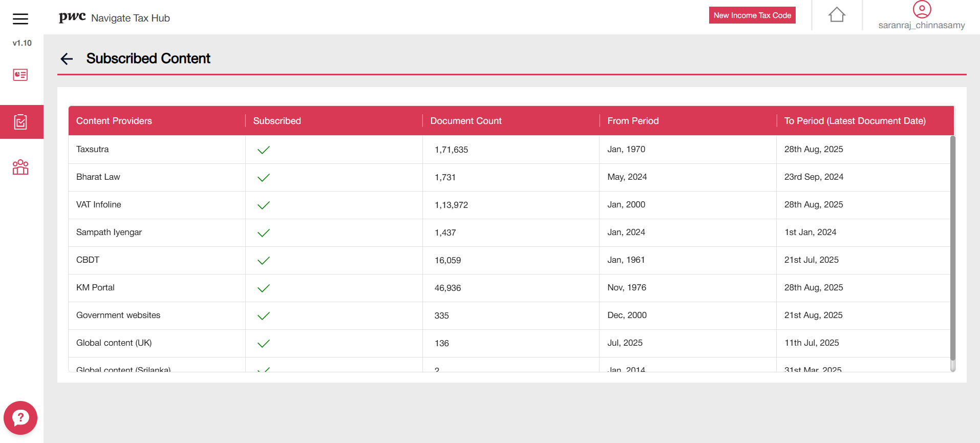This screenshot has height=443, width=980.
Task: Click To Period 23rd Sep, 2024
Action: [x=814, y=177]
